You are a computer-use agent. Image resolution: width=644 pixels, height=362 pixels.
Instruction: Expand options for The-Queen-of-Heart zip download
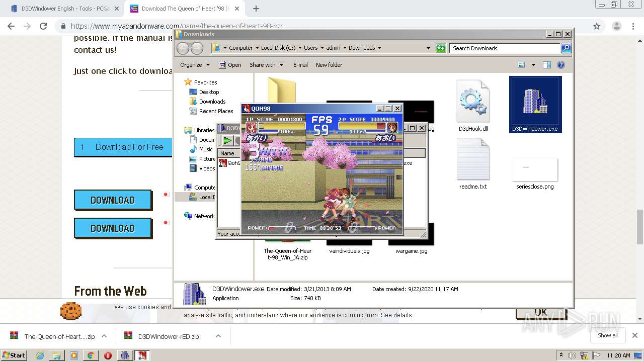point(104,336)
